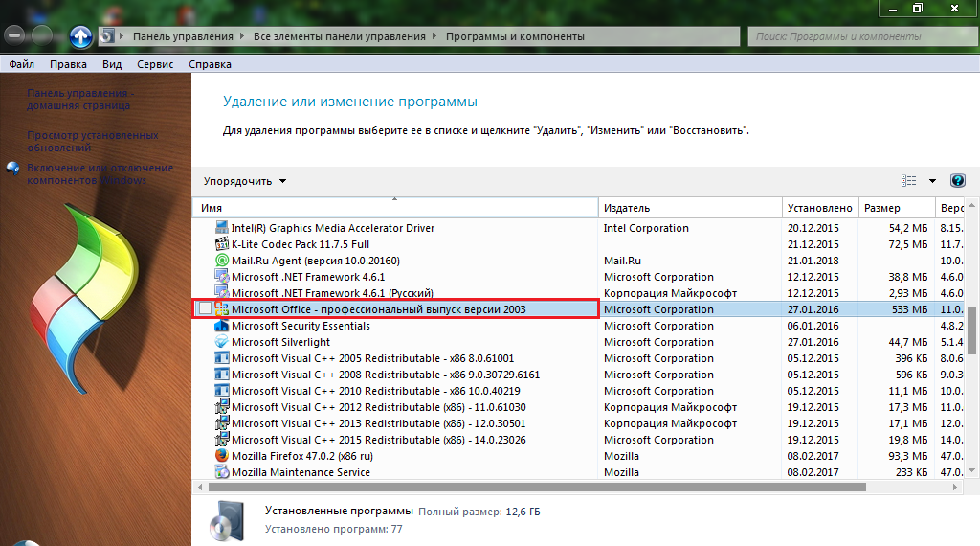Image resolution: width=980 pixels, height=546 pixels.
Task: Select K-Lite Codec Pack 11.7.5 Full entry
Action: coord(300,244)
